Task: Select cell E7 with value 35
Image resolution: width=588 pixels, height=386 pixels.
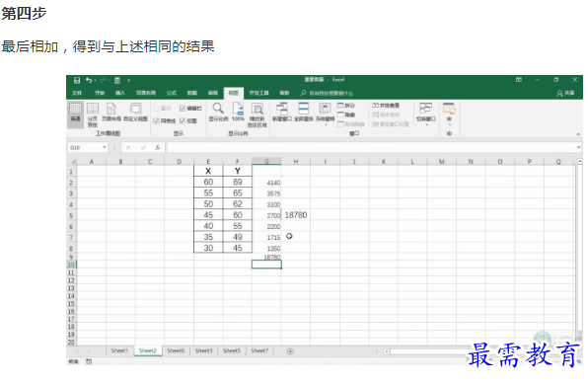Action: pyautogui.click(x=208, y=237)
